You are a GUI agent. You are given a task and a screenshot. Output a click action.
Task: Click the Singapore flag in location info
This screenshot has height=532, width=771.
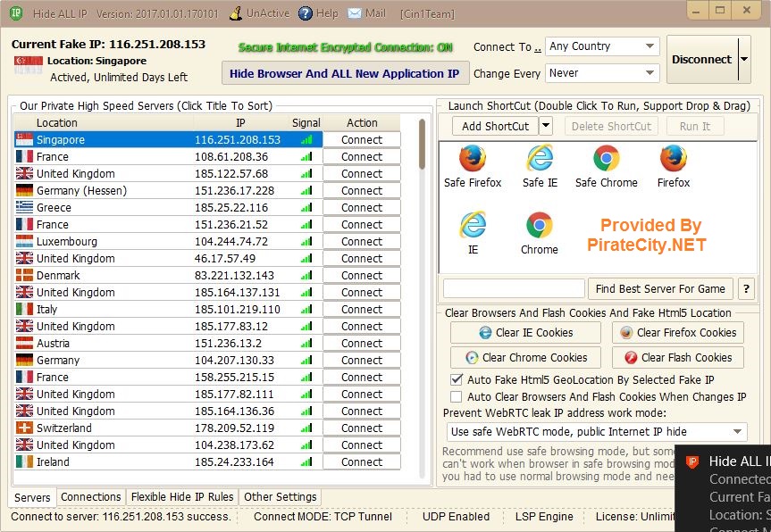pos(28,65)
